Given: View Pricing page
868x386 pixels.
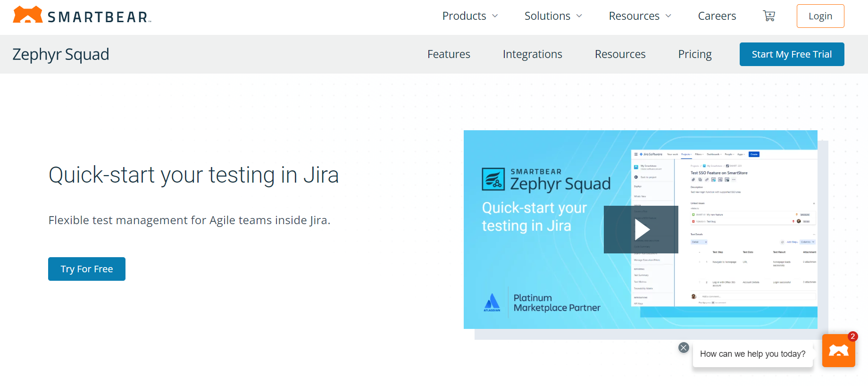Looking at the screenshot, I should 695,54.
